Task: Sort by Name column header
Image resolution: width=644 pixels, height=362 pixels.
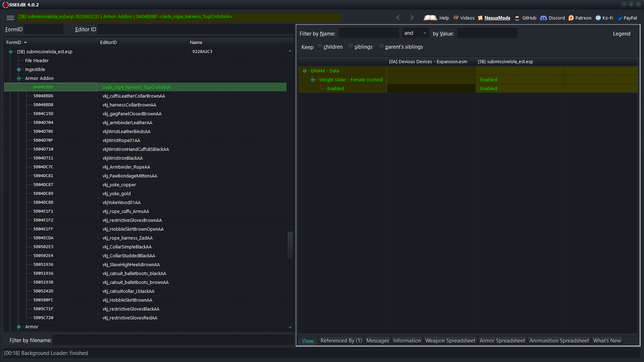Action: (x=237, y=42)
